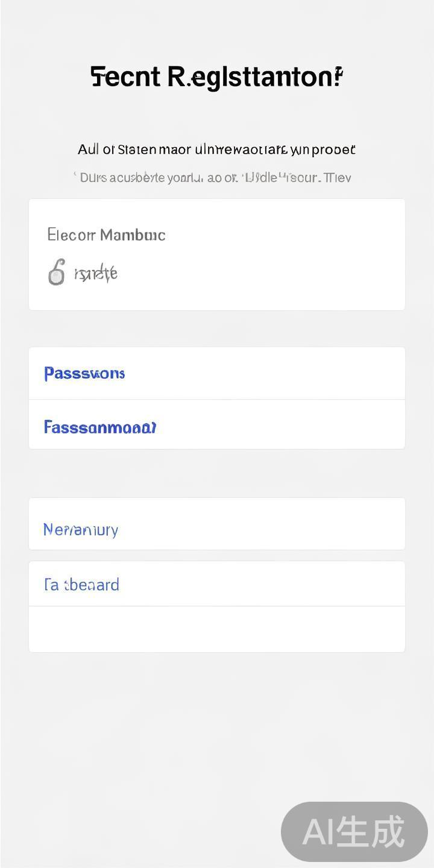Screen dimensions: 434x868
Task: Click the blank field below 'Ta tbeaard'
Action: point(216,629)
